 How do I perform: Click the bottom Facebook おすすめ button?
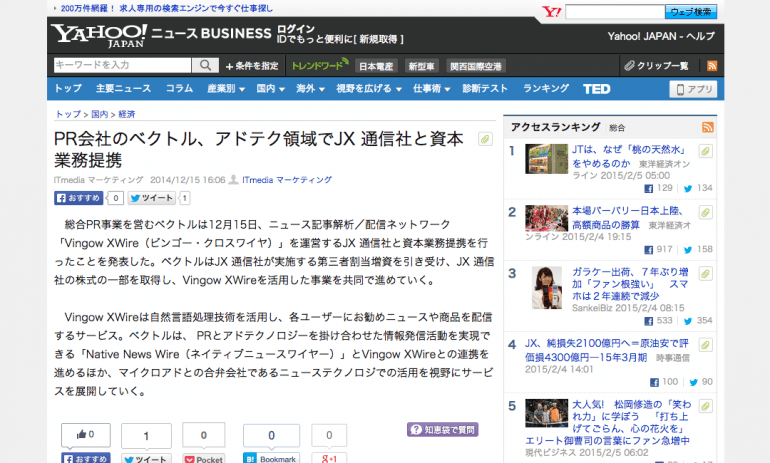(86, 459)
